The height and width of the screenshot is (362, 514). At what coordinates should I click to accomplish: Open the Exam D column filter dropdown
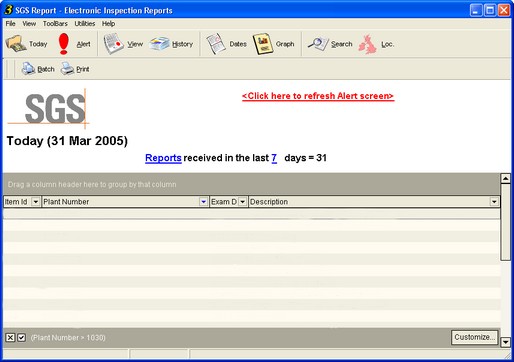pos(243,202)
